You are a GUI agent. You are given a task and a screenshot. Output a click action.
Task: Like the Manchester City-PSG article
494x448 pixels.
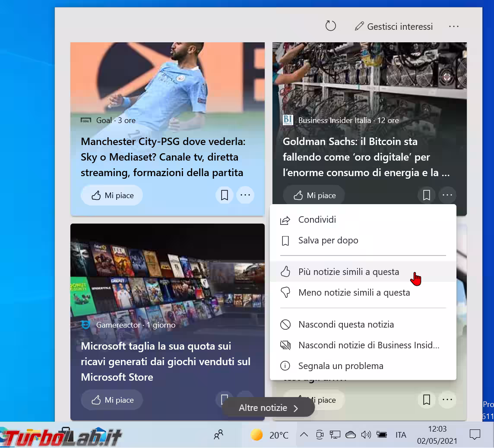[x=112, y=196]
